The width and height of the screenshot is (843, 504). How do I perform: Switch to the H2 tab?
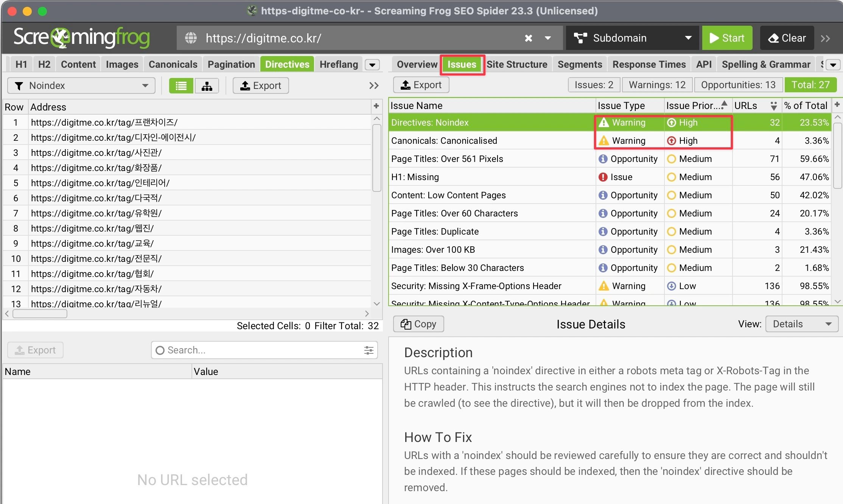(x=44, y=64)
